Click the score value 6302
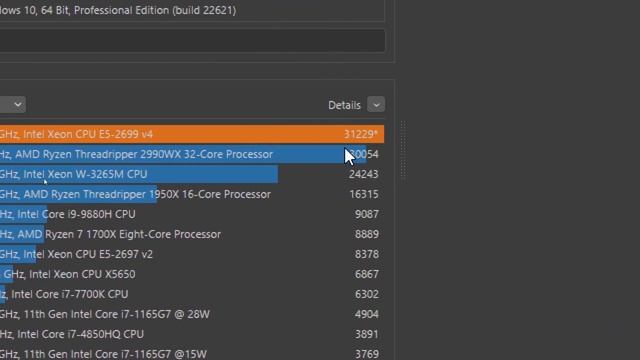This screenshot has width=640, height=360. click(367, 294)
